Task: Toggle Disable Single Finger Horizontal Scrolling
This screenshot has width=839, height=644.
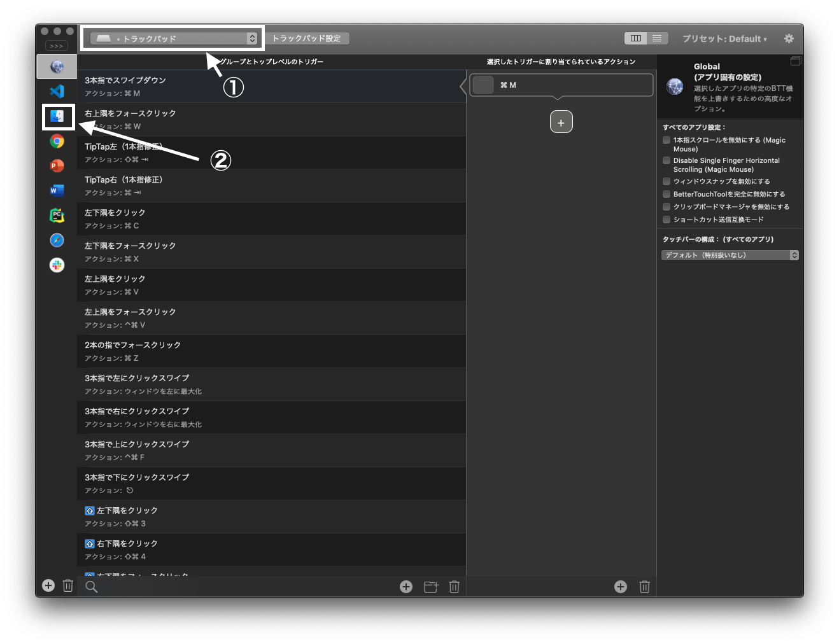Action: tap(666, 160)
